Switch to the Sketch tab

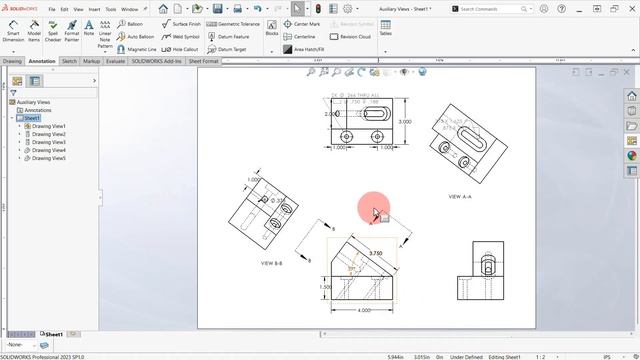click(69, 61)
